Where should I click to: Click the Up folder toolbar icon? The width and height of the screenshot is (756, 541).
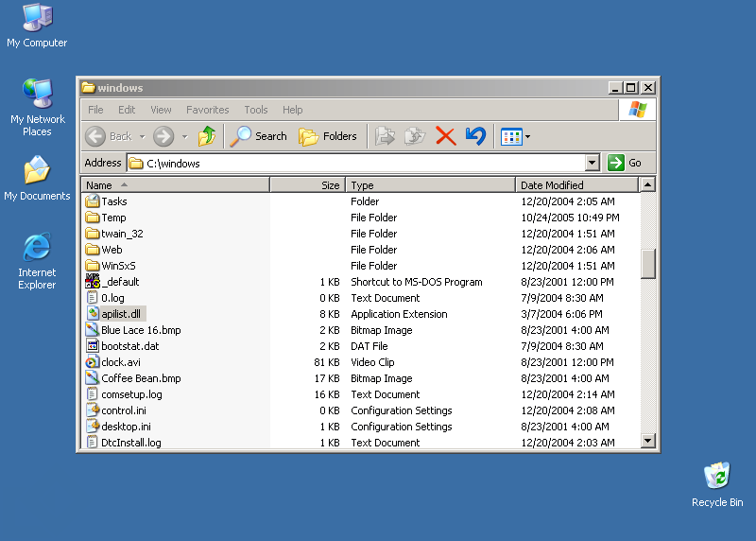tap(207, 136)
